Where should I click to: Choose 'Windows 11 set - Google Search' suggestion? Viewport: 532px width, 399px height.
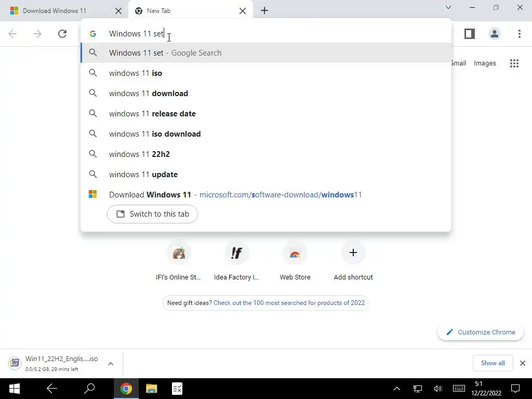click(x=265, y=53)
